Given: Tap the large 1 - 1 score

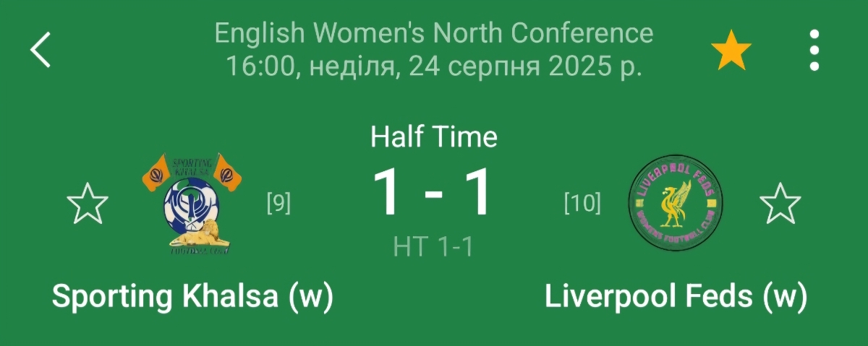Looking at the screenshot, I should [433, 193].
